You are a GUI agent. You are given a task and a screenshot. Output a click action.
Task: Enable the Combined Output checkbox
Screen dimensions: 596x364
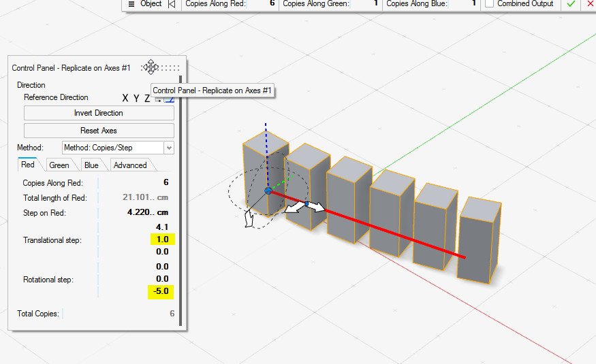[490, 4]
